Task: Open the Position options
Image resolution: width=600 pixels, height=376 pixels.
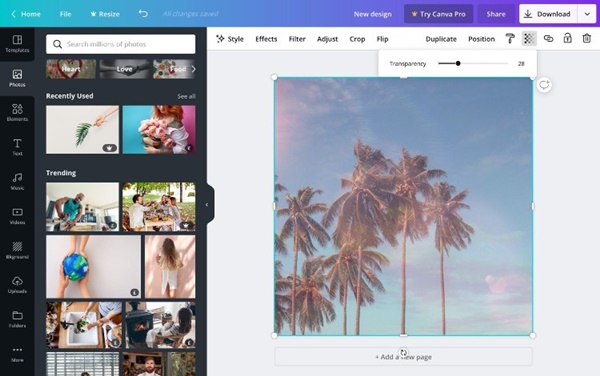Action: tap(481, 39)
